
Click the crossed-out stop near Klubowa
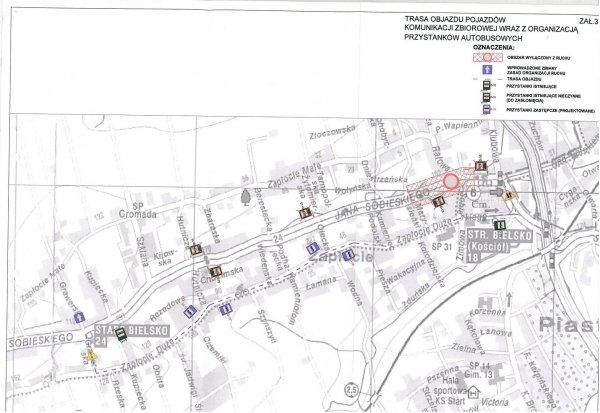click(481, 165)
